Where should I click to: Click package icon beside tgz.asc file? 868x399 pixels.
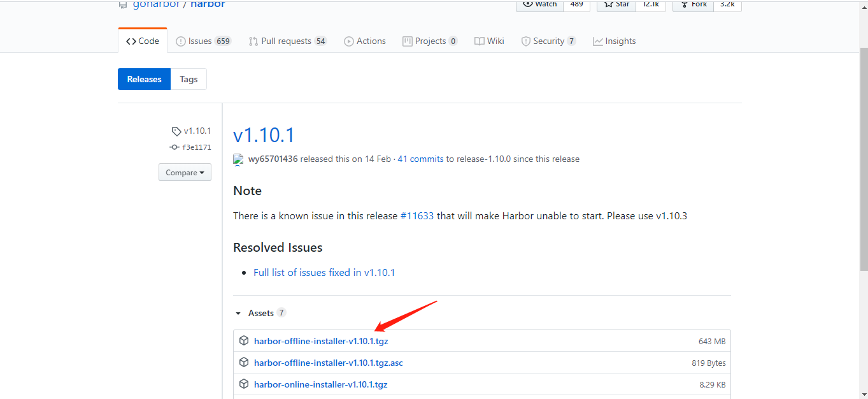click(x=244, y=363)
